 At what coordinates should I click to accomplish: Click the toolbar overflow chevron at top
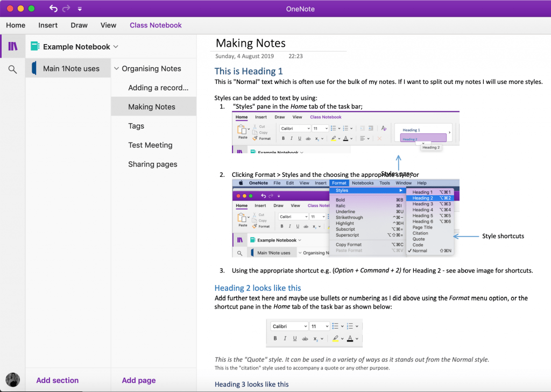point(79,9)
